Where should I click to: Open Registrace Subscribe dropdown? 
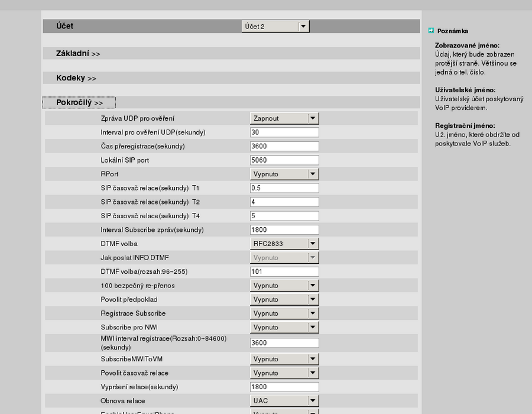pos(284,313)
